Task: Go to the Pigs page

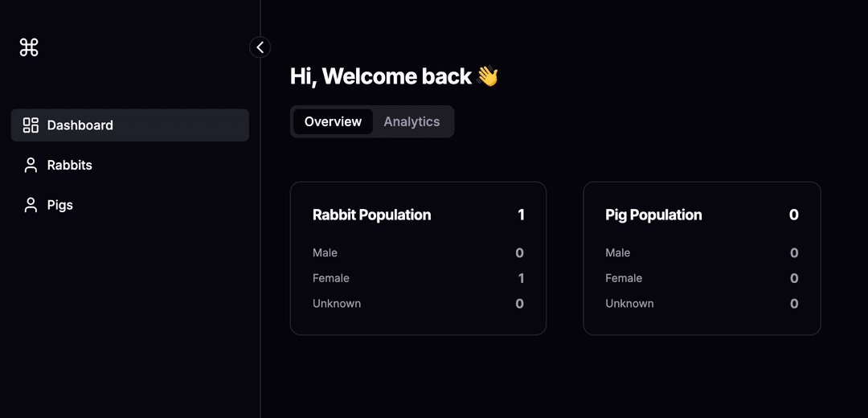Action: tap(130, 205)
